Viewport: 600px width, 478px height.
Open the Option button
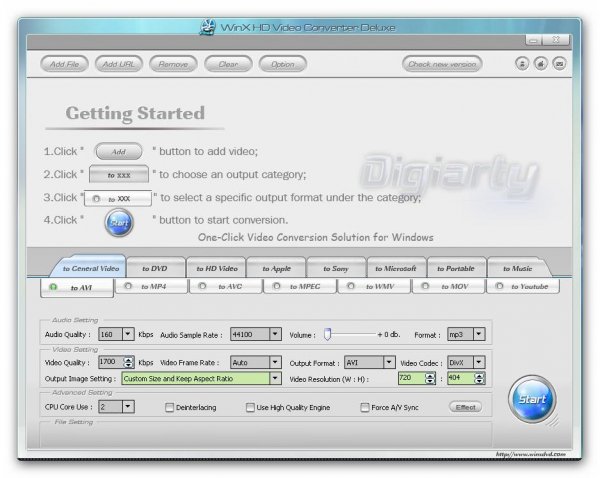coord(283,64)
